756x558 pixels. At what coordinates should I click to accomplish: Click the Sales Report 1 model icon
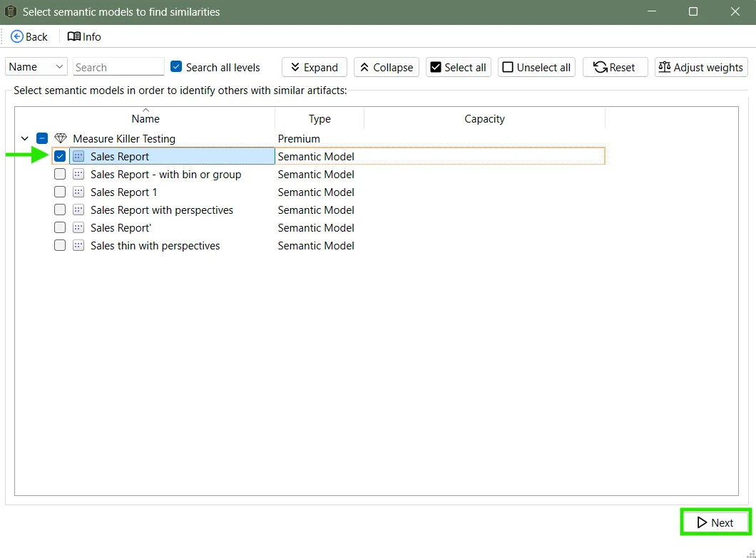(x=78, y=192)
